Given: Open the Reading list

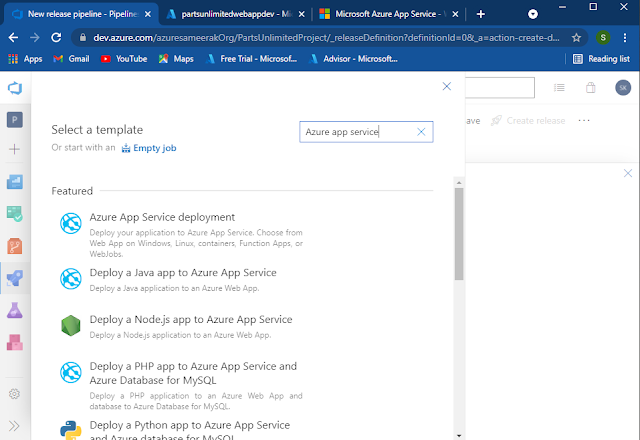Looking at the screenshot, I should (x=601, y=59).
